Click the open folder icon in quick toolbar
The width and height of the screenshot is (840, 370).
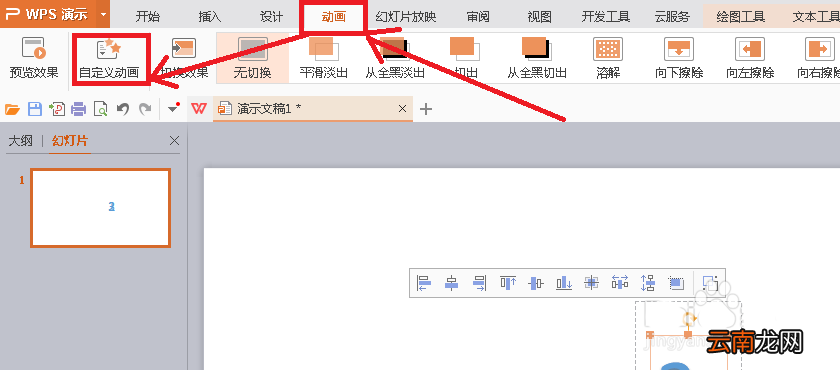click(x=12, y=109)
